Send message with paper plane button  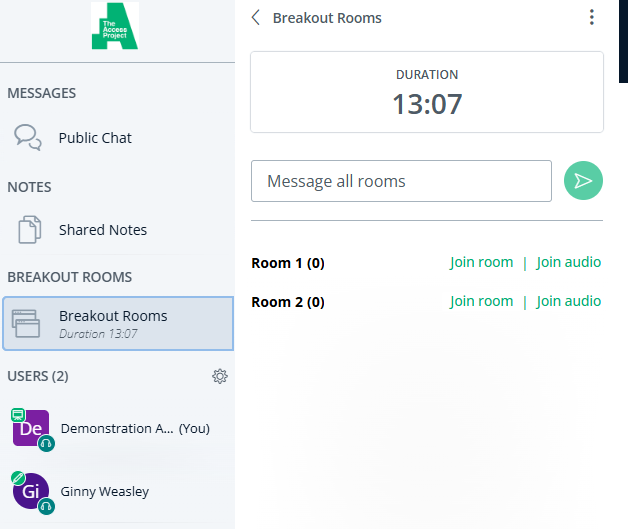click(x=583, y=181)
